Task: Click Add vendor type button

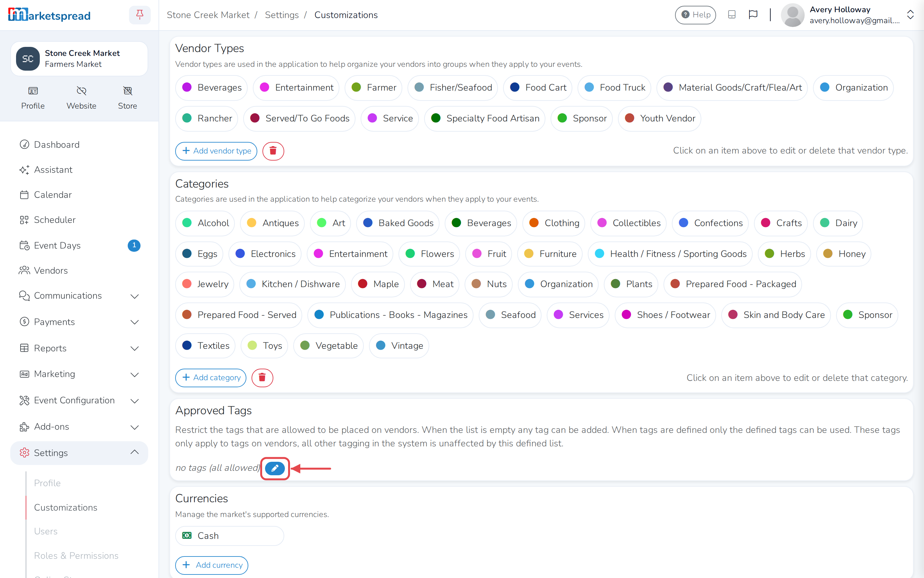Action: click(216, 151)
